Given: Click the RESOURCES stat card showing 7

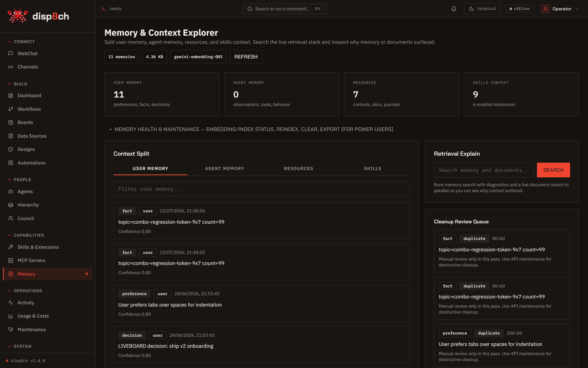Looking at the screenshot, I should pos(402,94).
